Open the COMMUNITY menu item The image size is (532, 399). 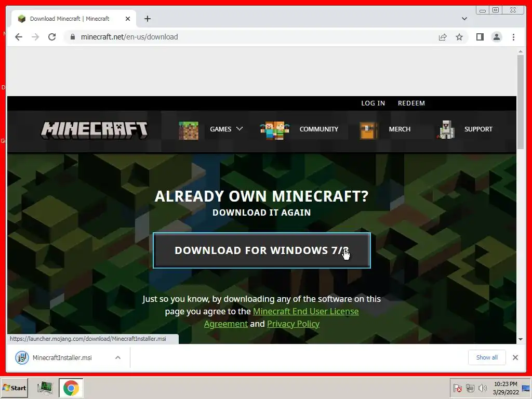click(x=318, y=129)
